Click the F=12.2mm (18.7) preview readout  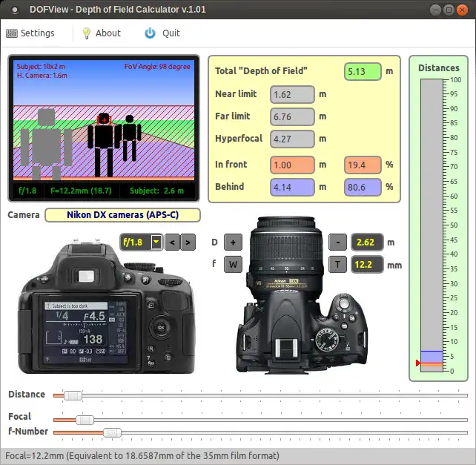pyautogui.click(x=81, y=191)
